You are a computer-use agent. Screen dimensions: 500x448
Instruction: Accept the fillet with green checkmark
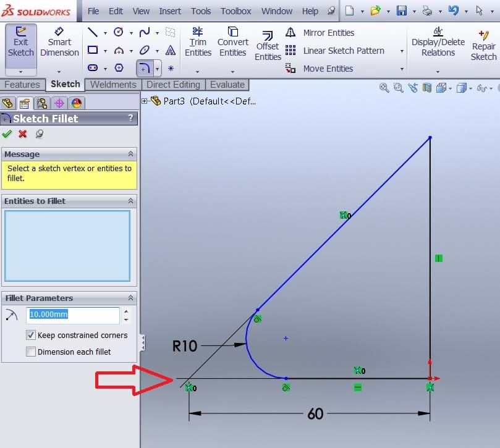7,134
